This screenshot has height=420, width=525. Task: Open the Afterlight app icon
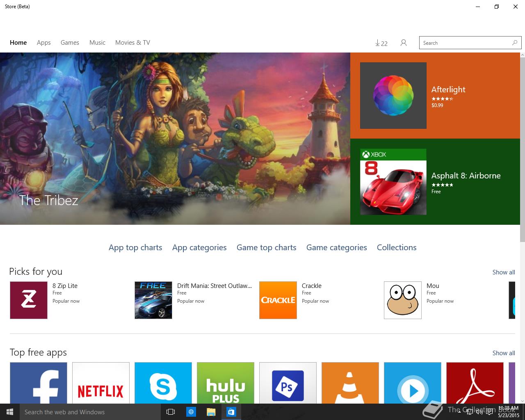tap(393, 96)
